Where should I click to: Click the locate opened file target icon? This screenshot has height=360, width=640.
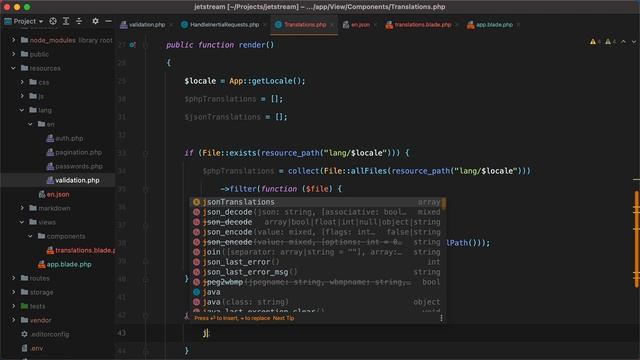53,21
